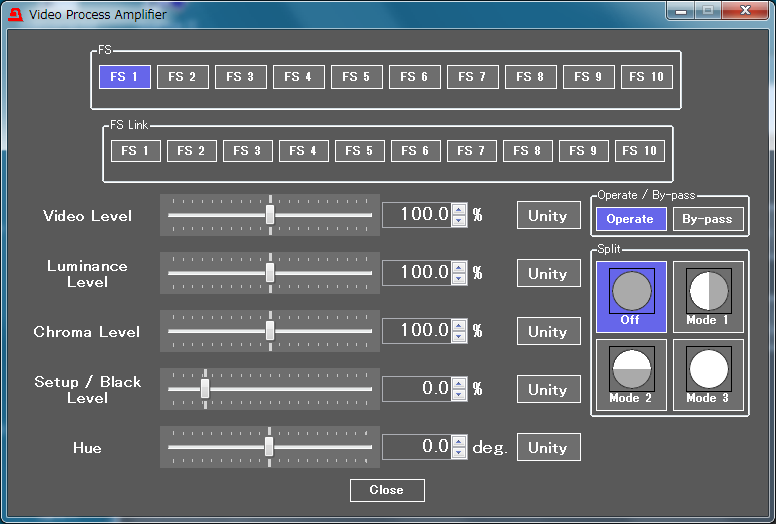Choose Split Mode 3 white circle icon

pos(708,368)
